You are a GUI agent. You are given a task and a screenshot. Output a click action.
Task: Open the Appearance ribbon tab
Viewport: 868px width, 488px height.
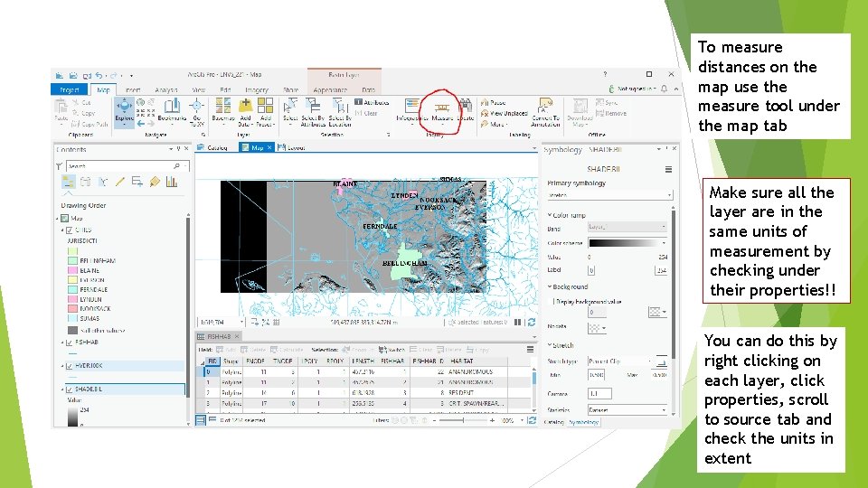point(330,89)
